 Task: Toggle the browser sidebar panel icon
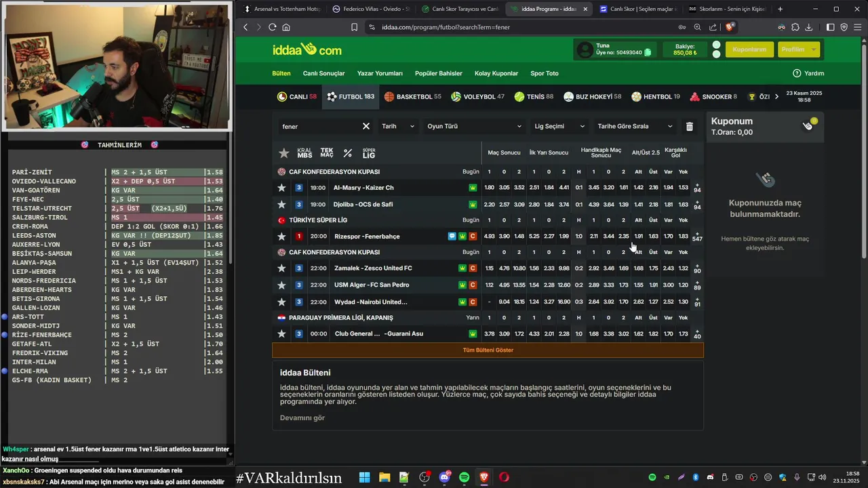(x=830, y=27)
